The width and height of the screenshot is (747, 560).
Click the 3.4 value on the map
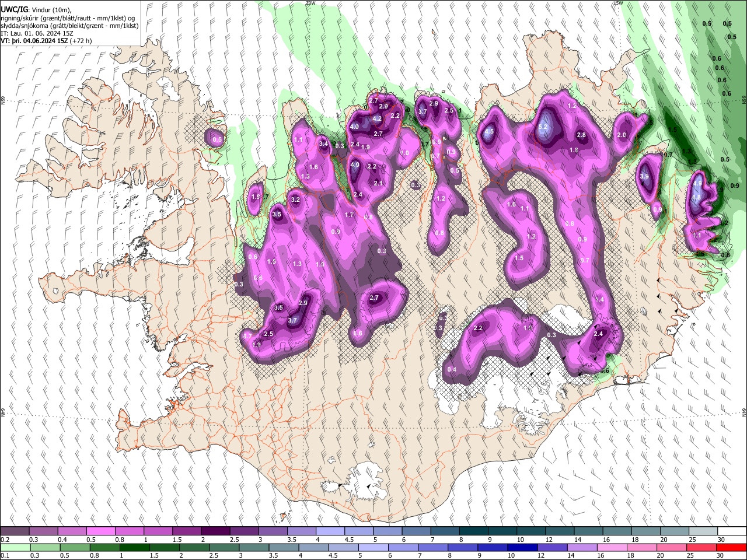click(x=324, y=143)
